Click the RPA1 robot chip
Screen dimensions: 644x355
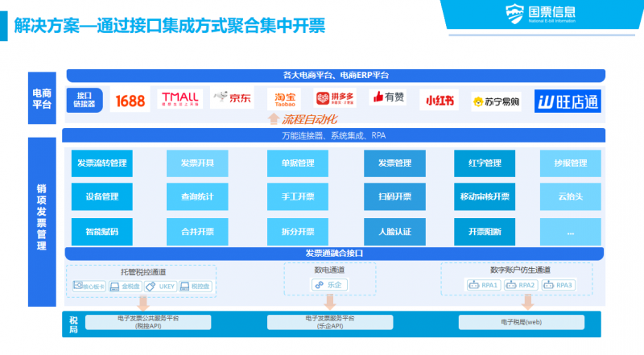coord(484,285)
